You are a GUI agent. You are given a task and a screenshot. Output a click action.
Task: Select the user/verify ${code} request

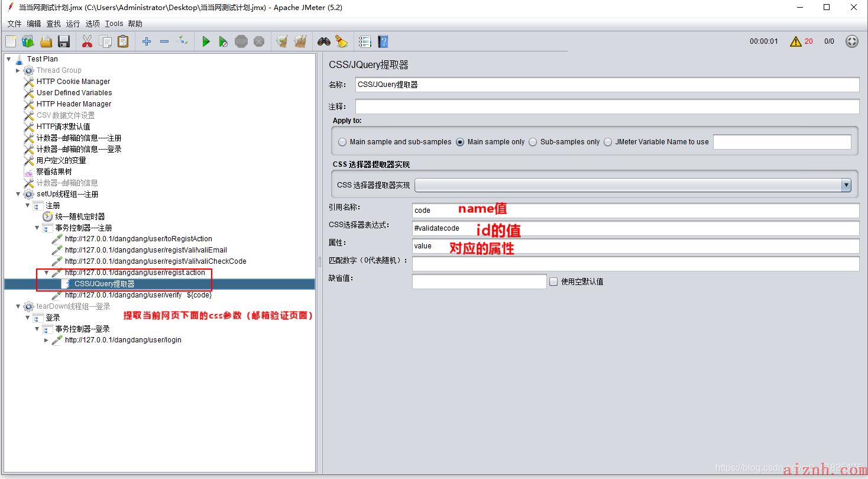click(138, 295)
